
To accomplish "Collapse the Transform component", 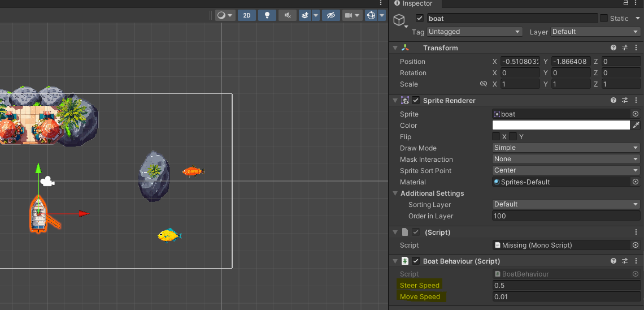I will [395, 48].
